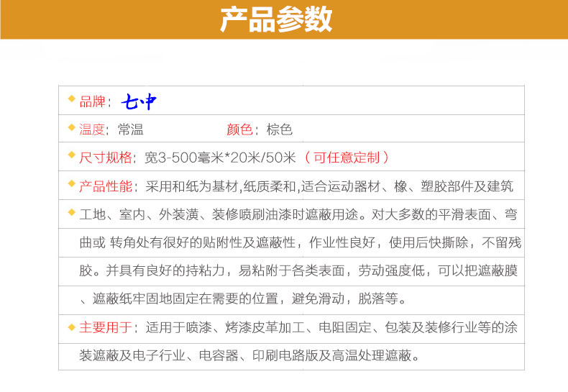Click the diamond bullet beside 温度
This screenshot has height=392, width=568.
(72, 127)
